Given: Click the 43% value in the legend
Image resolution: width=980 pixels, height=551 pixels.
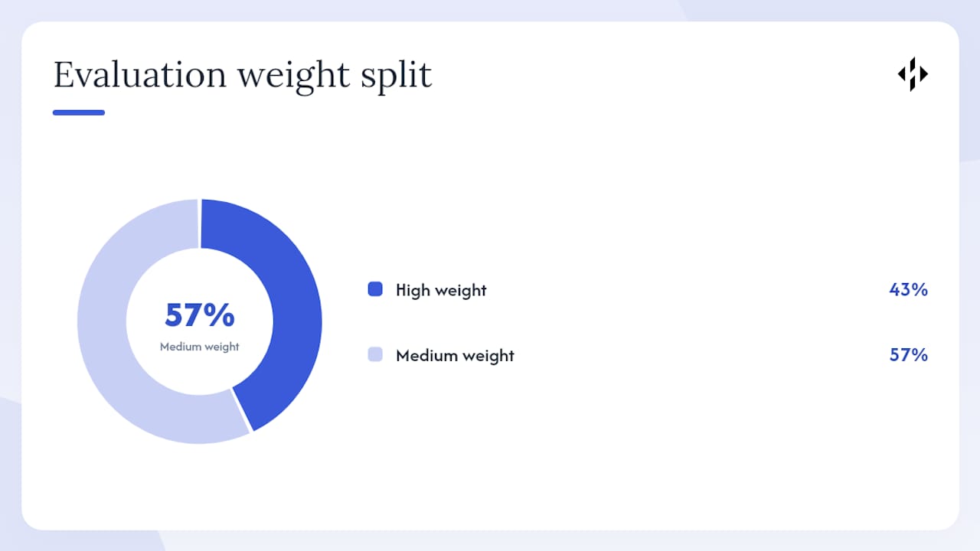Looking at the screenshot, I should click(908, 289).
